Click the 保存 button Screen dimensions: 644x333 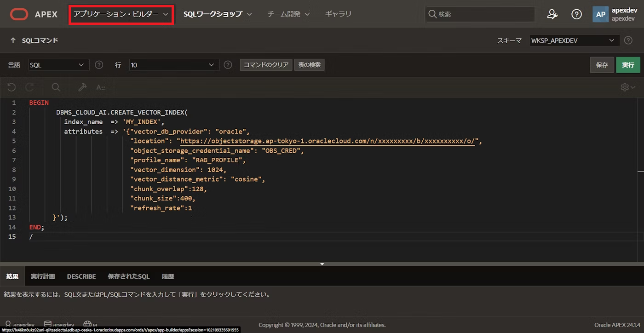pyautogui.click(x=602, y=65)
